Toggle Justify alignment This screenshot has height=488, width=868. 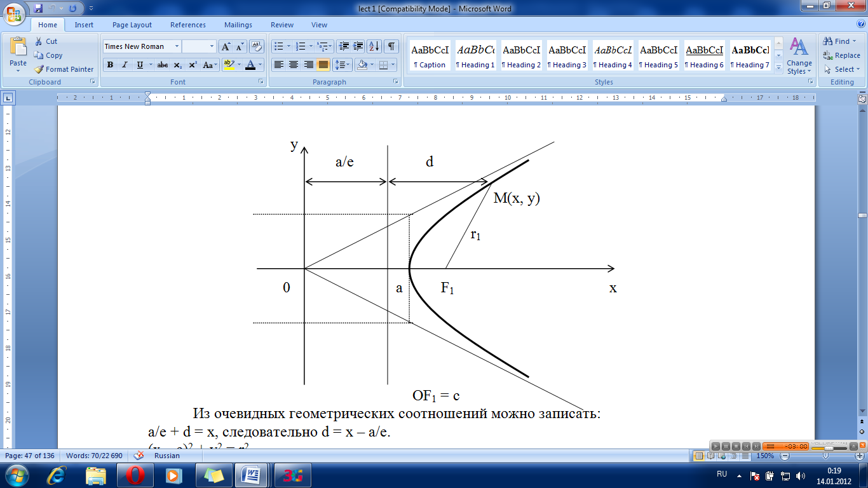point(323,65)
